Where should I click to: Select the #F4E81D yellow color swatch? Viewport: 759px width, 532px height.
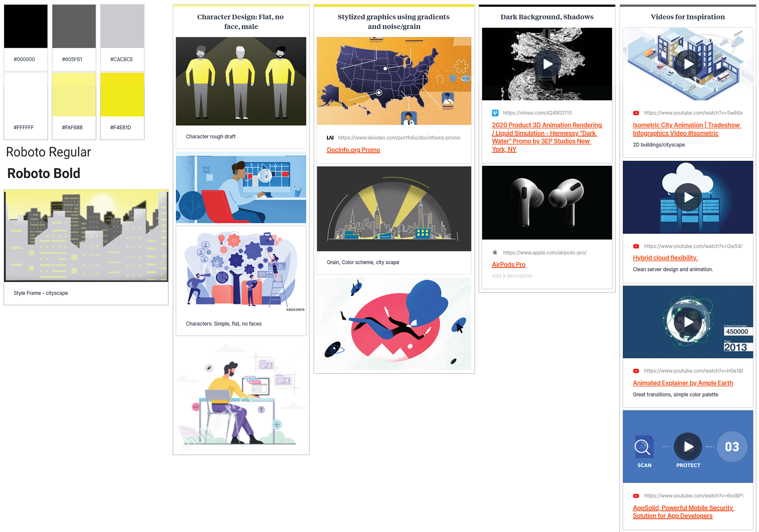tap(122, 95)
